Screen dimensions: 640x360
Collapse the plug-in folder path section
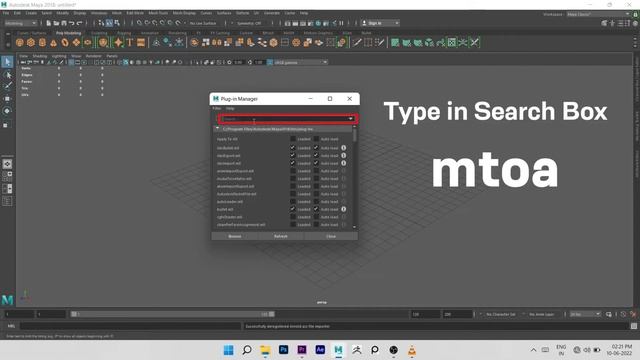(x=217, y=129)
